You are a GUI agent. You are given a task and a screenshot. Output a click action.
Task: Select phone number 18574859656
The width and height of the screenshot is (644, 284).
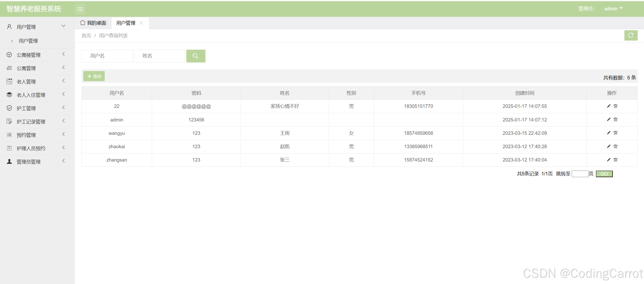point(418,133)
